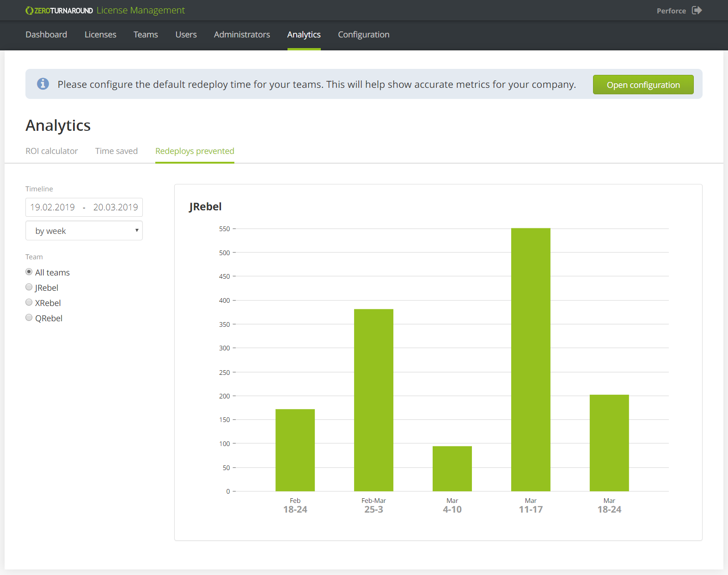The width and height of the screenshot is (728, 575).
Task: Click the License Management title link
Action: [141, 10]
